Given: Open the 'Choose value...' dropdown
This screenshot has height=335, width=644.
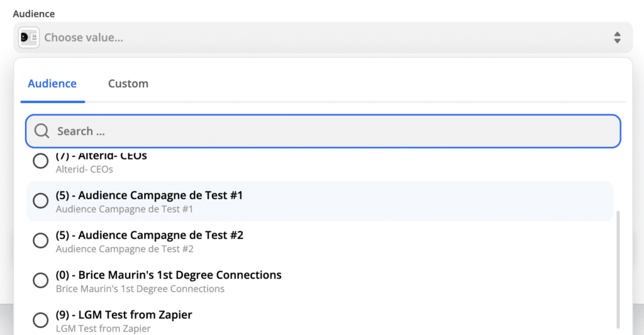Looking at the screenshot, I should pos(314,38).
